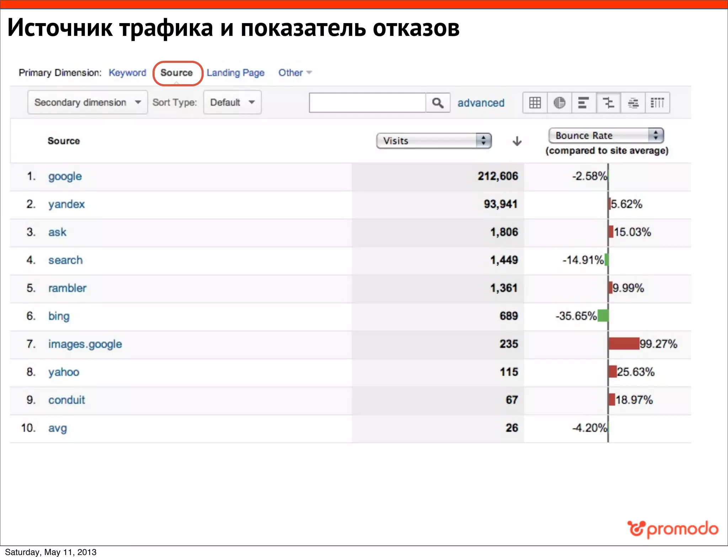Click into the table search field
This screenshot has width=728, height=560.
pyautogui.click(x=367, y=103)
